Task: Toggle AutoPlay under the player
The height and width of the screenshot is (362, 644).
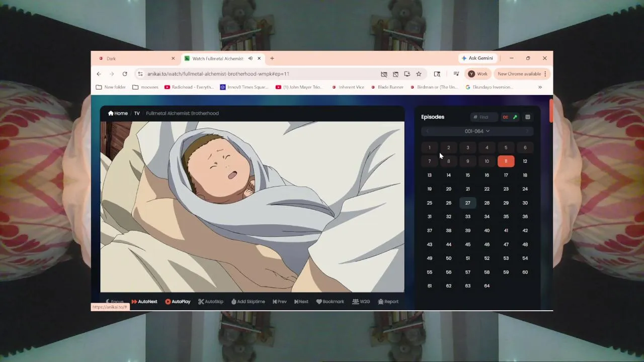Action: coord(178,302)
